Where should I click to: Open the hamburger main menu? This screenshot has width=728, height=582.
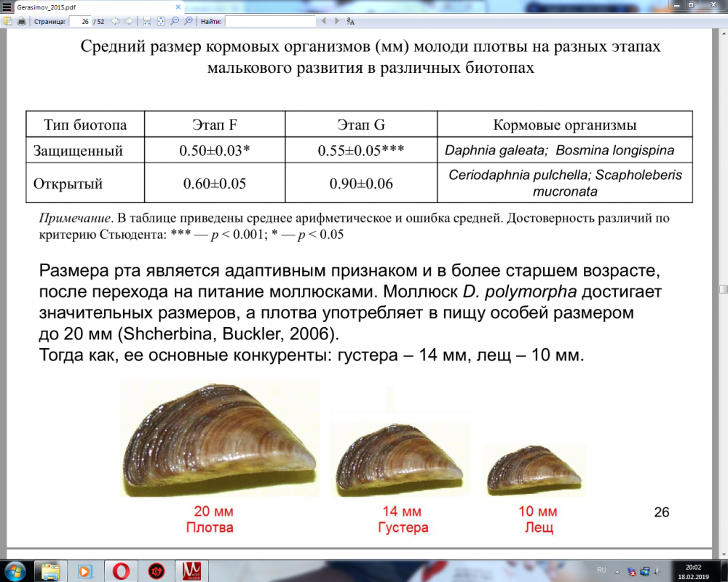pos(6,6)
